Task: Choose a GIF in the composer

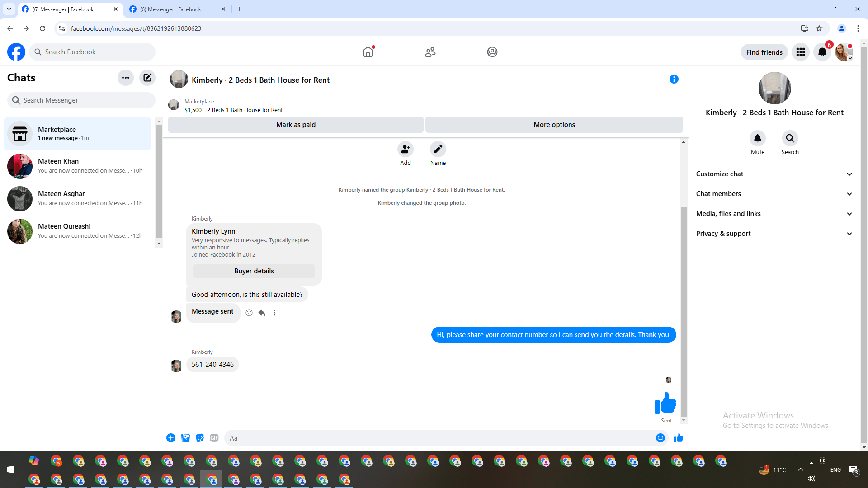Action: [214, 438]
